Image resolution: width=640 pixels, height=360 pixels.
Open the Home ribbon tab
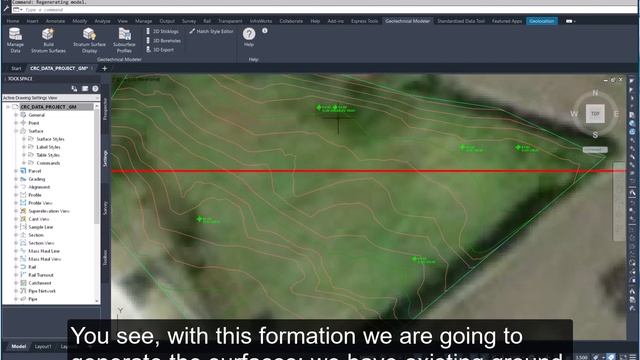coord(13,21)
